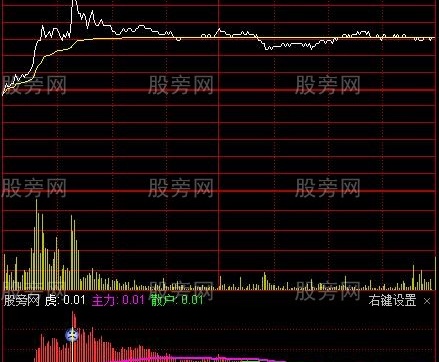Click the 股旁网 indicator name label

(x=22, y=300)
